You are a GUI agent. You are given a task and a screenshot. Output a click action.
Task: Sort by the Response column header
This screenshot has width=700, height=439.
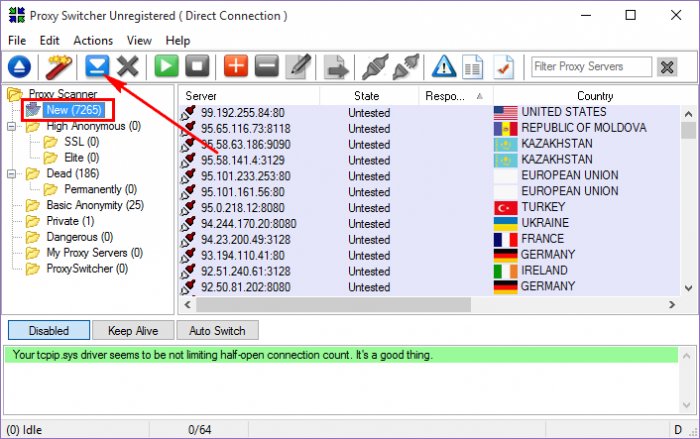(x=455, y=96)
